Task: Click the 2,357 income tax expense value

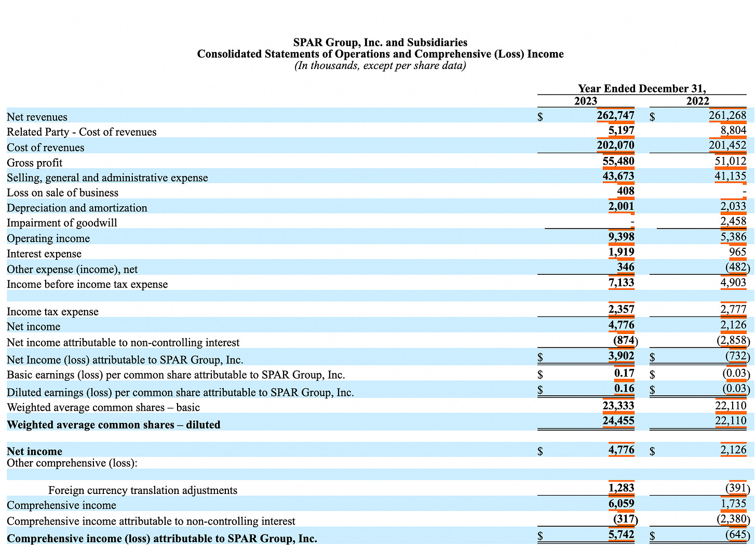Action: pos(621,310)
